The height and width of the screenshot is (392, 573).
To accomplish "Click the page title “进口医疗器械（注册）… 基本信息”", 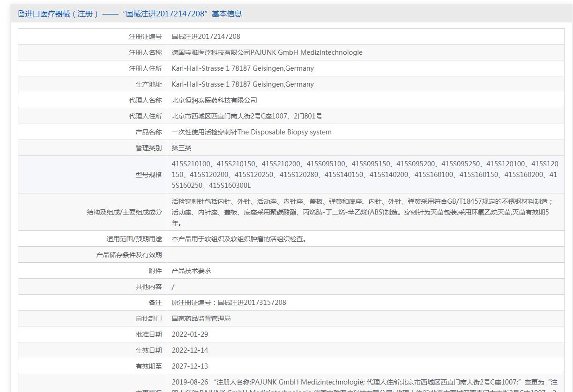I will point(133,14).
